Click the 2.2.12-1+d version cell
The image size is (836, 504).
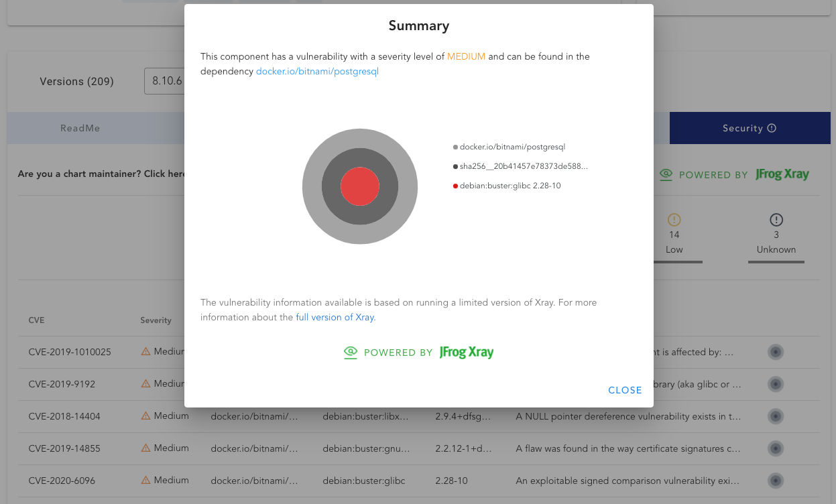point(463,448)
